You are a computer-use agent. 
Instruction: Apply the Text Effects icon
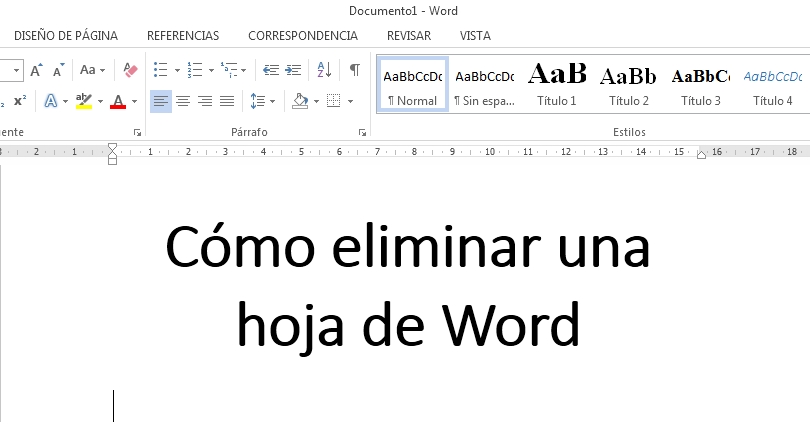(x=51, y=101)
